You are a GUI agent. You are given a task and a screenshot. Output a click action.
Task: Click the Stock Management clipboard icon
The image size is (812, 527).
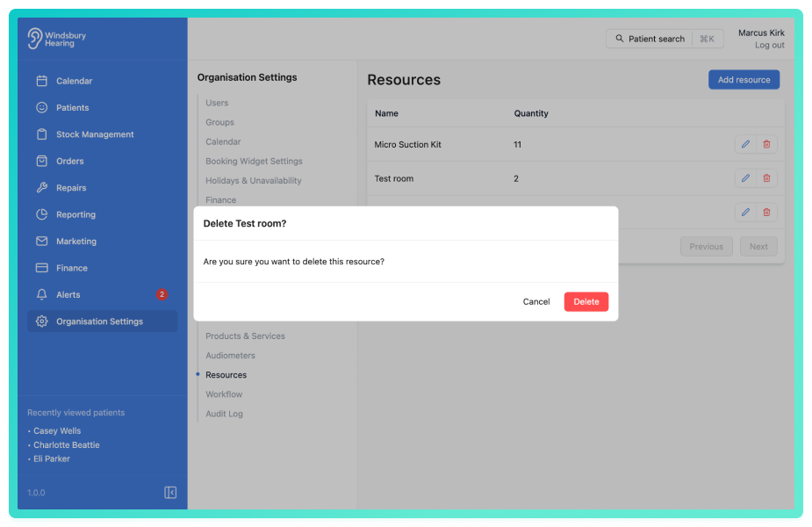[x=42, y=134]
